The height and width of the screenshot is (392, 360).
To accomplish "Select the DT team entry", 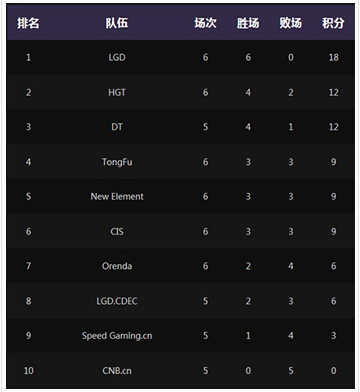I will pos(117,127).
